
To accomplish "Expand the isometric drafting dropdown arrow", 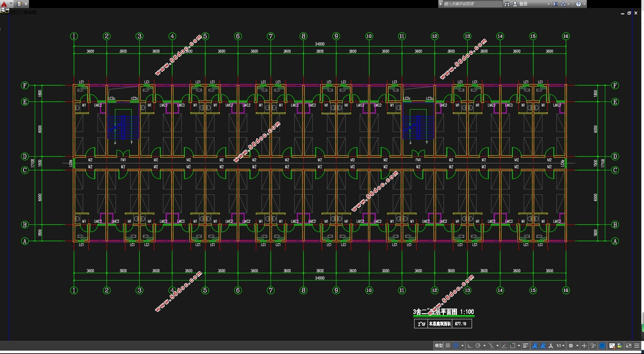I will 497,346.
